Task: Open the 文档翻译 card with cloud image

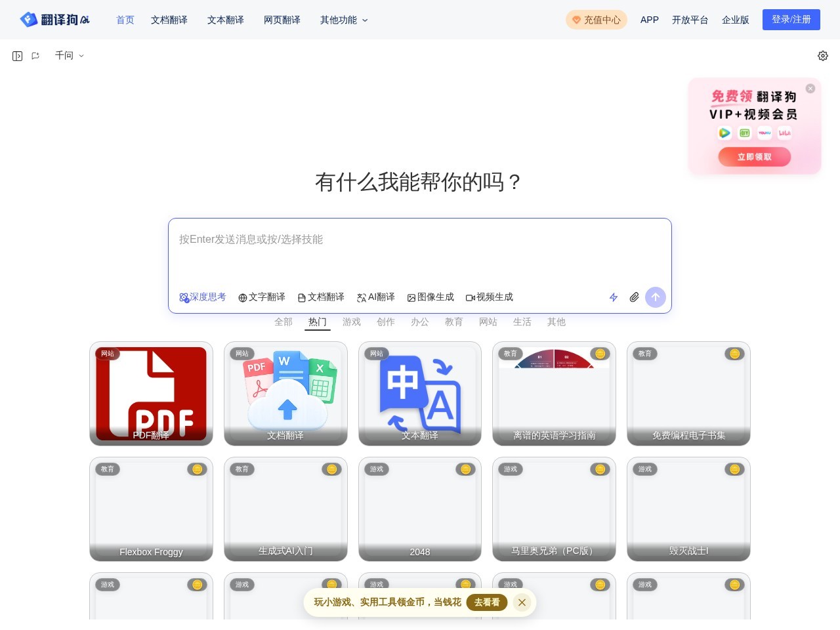Action: pos(285,394)
